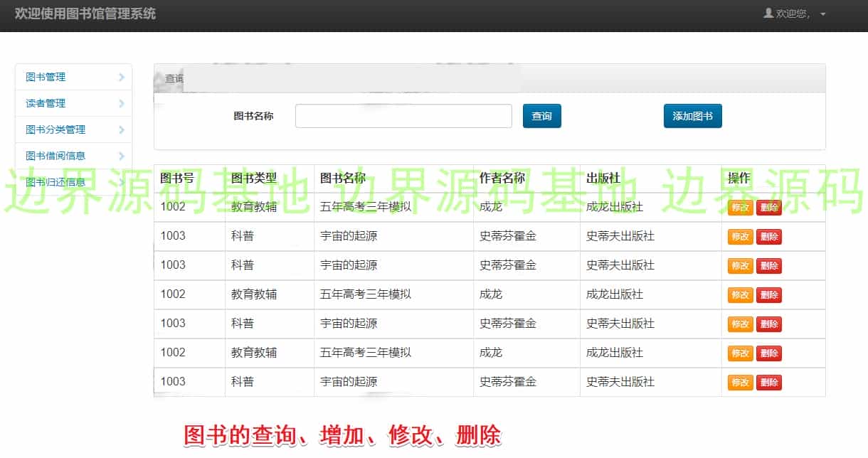Viewport: 868px width, 458px height.
Task: Click 修改 on the third 史蒂芬霍金 row
Action: 740,324
